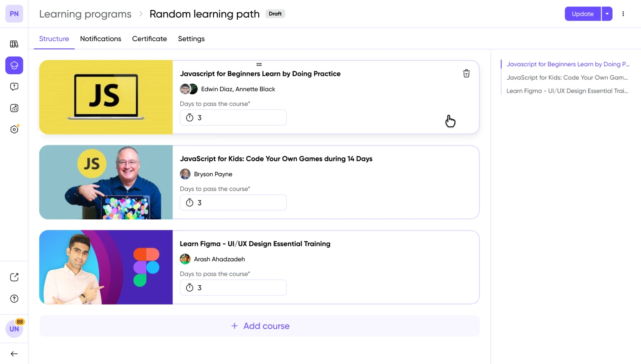Click Edwin Diaz author avatars
The height and width of the screenshot is (364, 641).
189,89
